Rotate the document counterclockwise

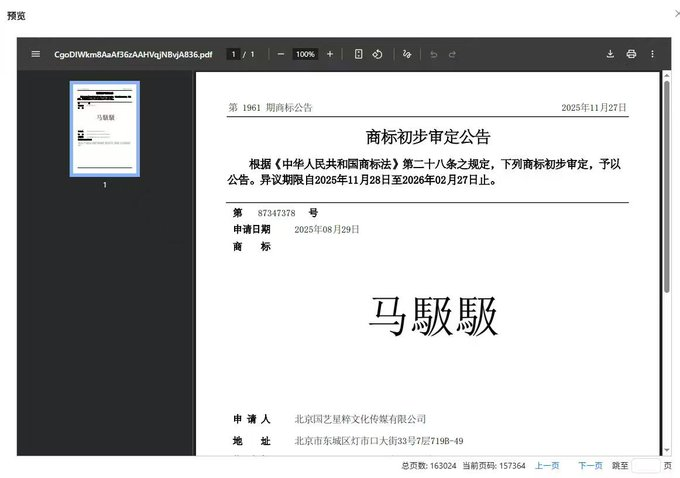tap(377, 54)
